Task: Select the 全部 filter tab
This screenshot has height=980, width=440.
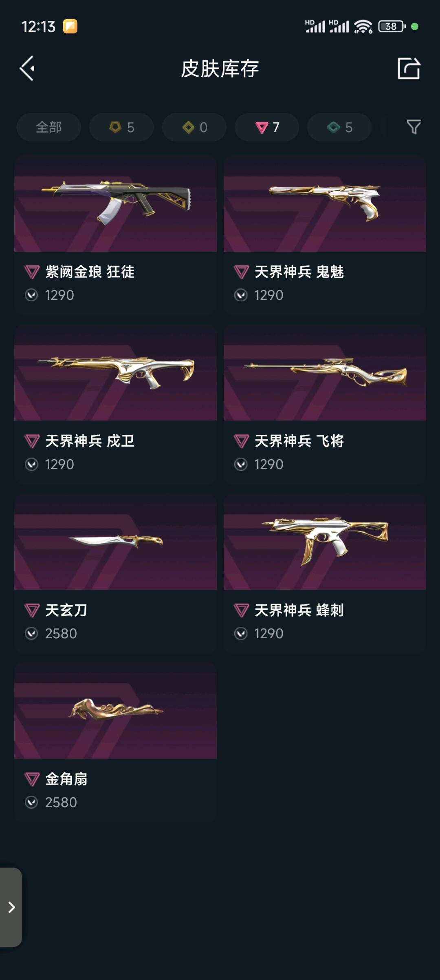Action: (x=48, y=127)
